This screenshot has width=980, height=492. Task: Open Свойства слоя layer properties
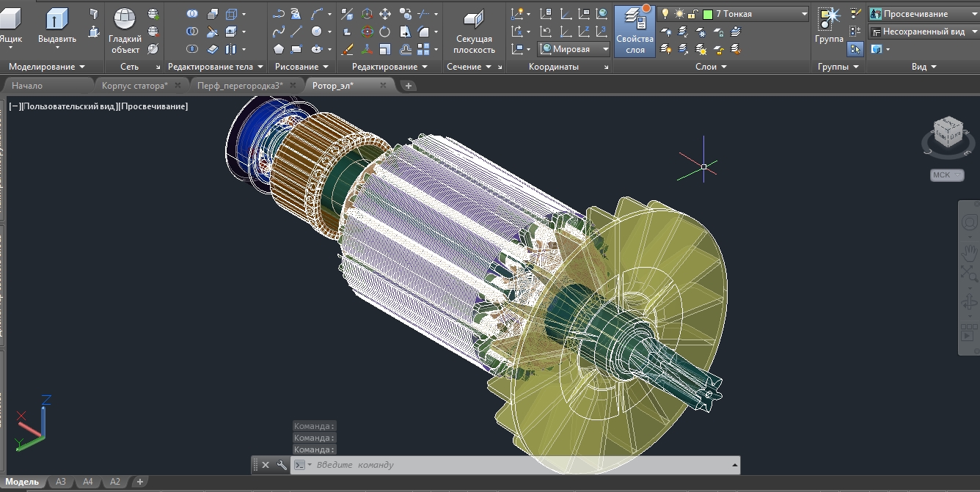click(x=635, y=31)
